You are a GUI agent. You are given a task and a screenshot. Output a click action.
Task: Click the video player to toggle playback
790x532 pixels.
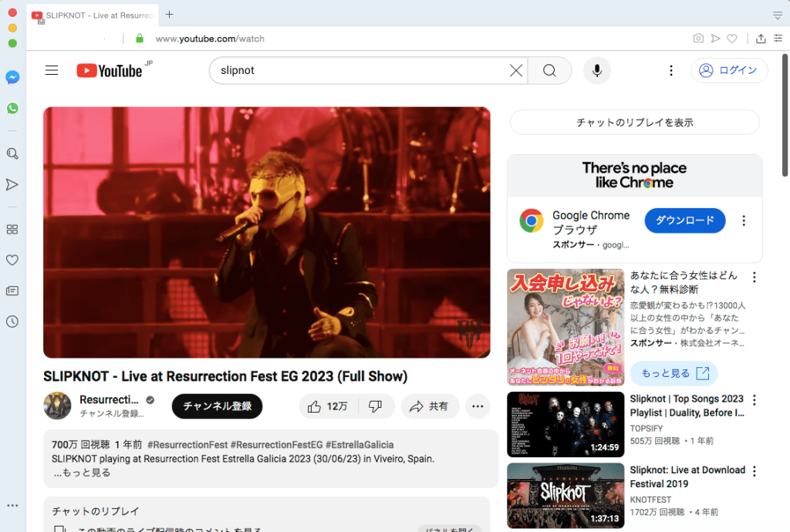click(266, 232)
